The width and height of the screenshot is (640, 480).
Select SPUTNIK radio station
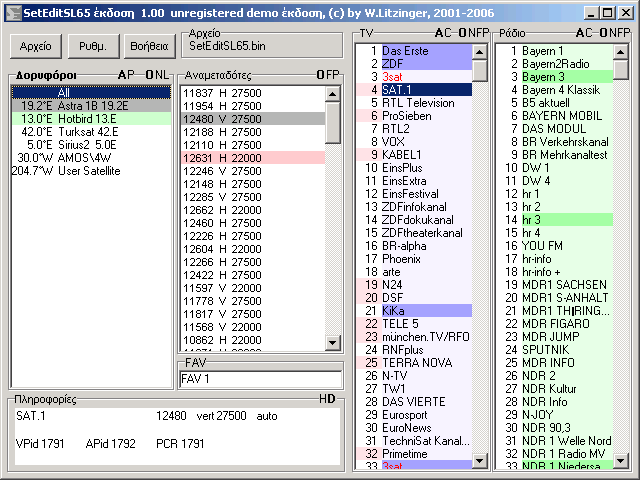[555, 350]
